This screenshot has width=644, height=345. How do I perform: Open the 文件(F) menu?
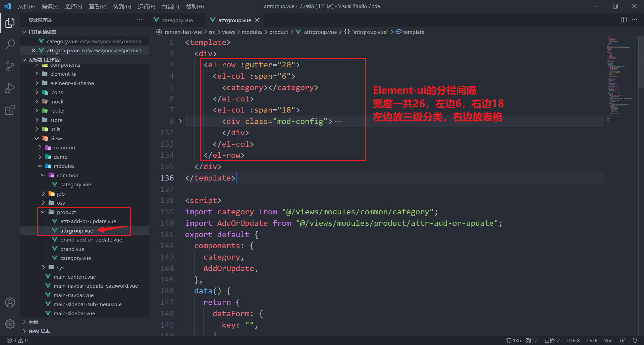(26, 7)
